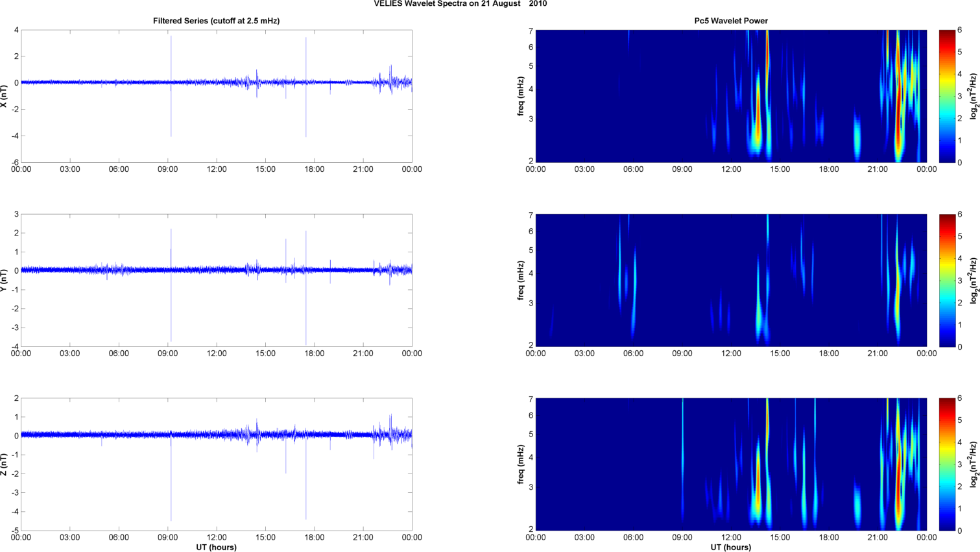Click the 17:30 spike in the X filtered series
Screen dimensions: 980x552
click(x=306, y=87)
